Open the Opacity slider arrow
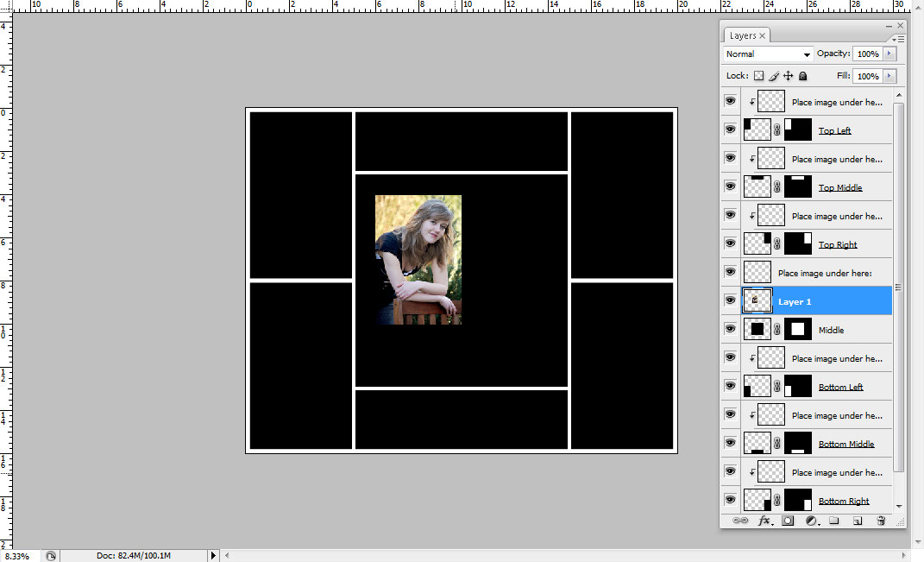The width and height of the screenshot is (924, 562). [889, 54]
